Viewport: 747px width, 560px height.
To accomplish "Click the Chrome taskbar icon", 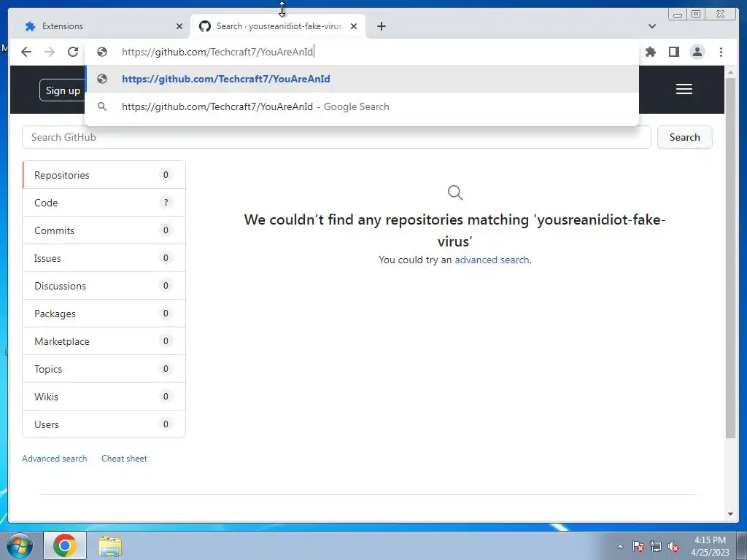I will point(65,545).
